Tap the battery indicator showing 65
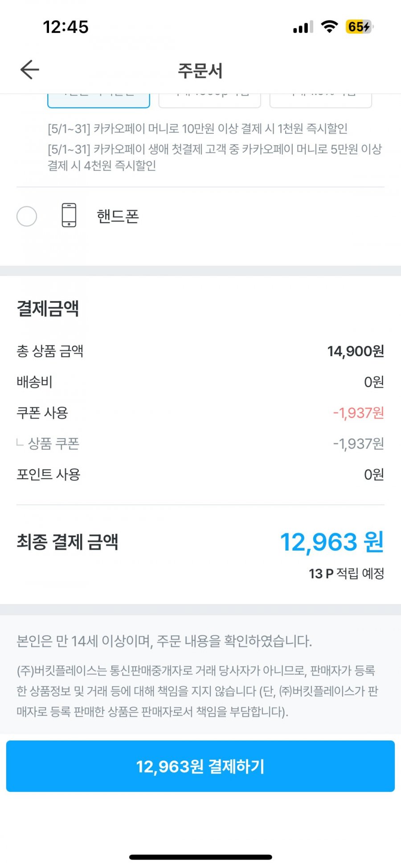 359,27
